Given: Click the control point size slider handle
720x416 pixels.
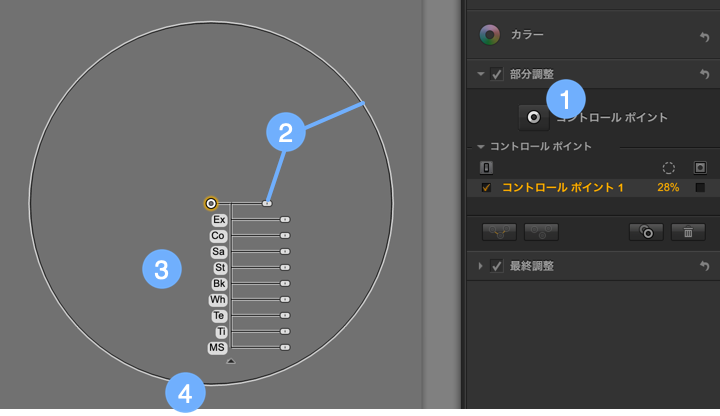Looking at the screenshot, I should tap(267, 203).
